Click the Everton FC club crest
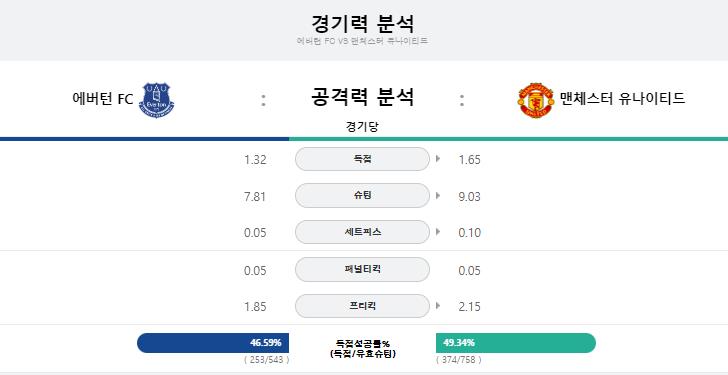Viewport: 728px width, 375px height. [156, 100]
